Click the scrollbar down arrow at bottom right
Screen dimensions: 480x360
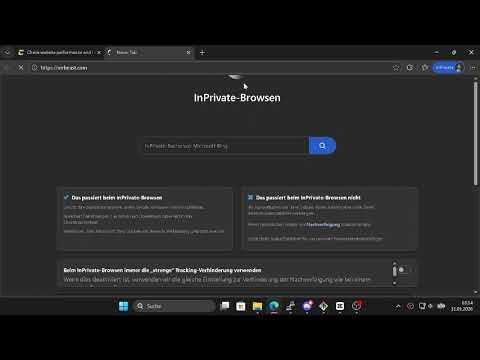click(476, 292)
